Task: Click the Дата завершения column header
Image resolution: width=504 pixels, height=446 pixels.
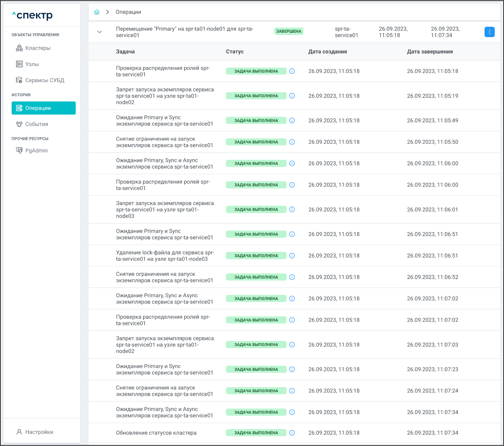Action: pyautogui.click(x=430, y=52)
